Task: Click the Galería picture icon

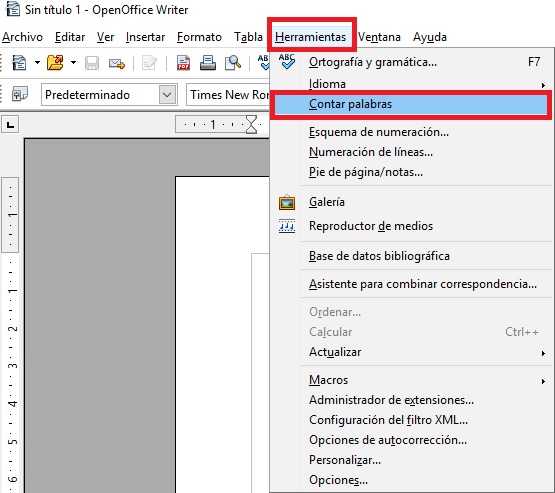Action: click(287, 202)
